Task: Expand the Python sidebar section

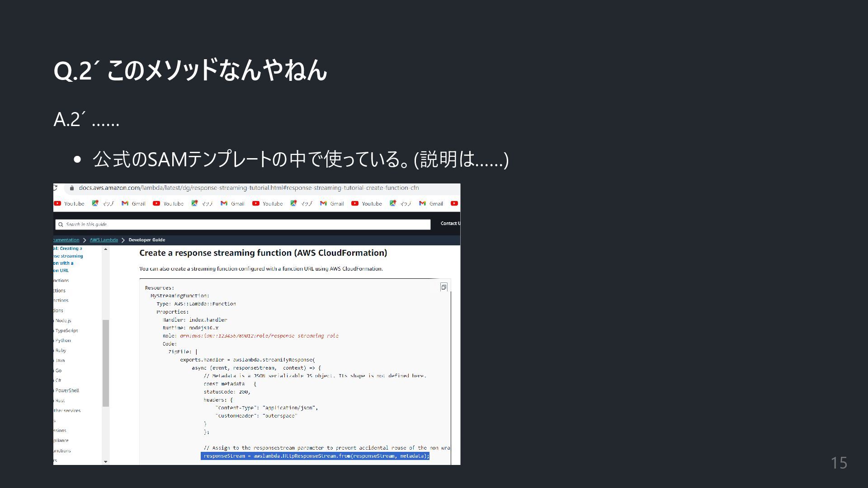Action: point(63,341)
